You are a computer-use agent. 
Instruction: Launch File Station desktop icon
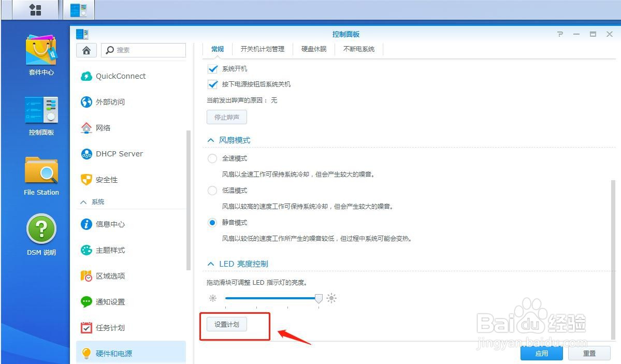click(x=41, y=176)
